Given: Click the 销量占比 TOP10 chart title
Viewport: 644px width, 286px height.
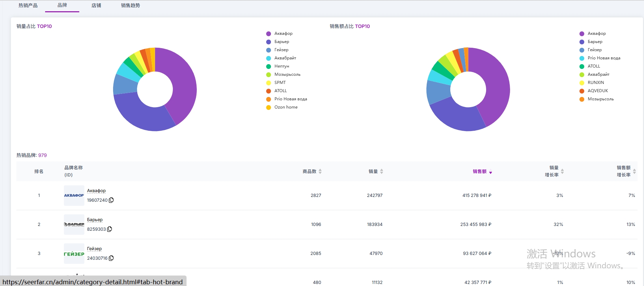Looking at the screenshot, I should [x=34, y=26].
